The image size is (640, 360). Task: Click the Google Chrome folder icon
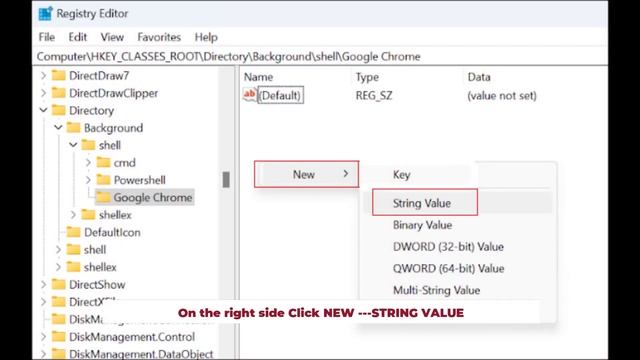[103, 198]
